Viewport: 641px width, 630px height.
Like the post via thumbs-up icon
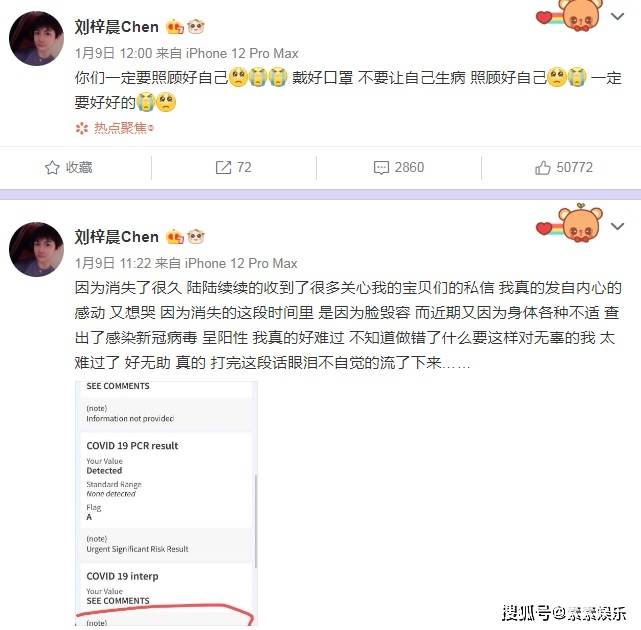(x=542, y=168)
